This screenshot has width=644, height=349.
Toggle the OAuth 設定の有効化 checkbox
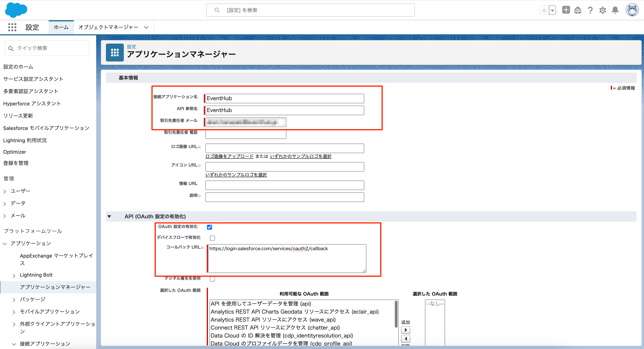click(x=209, y=227)
